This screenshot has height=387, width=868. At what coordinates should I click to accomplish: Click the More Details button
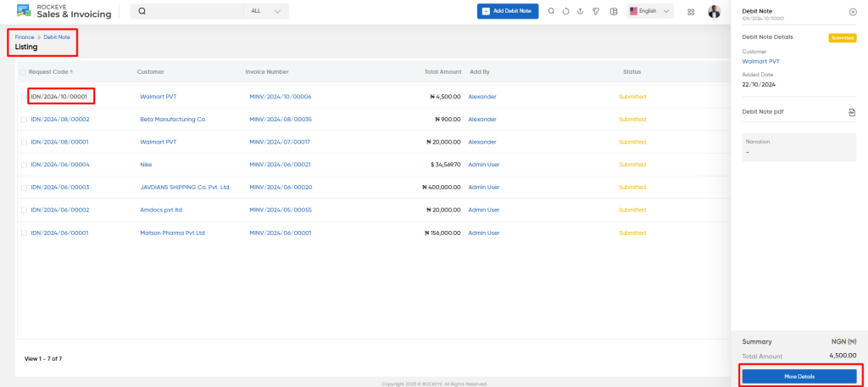coord(799,377)
